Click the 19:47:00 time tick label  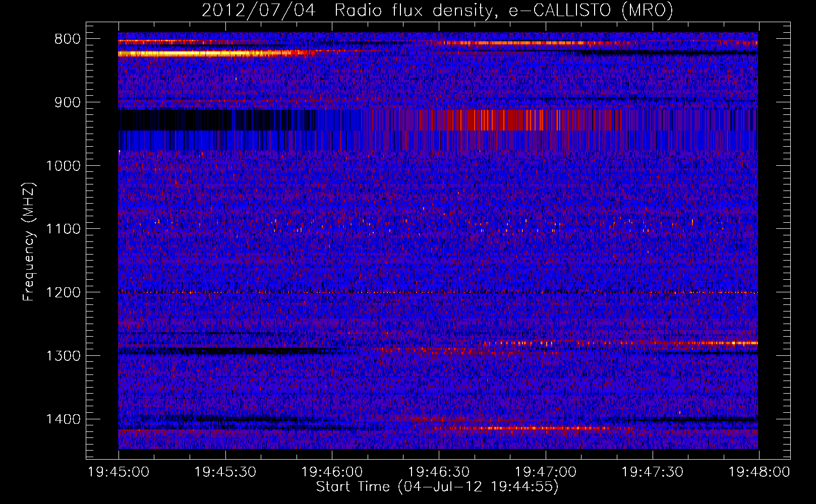coord(546,472)
